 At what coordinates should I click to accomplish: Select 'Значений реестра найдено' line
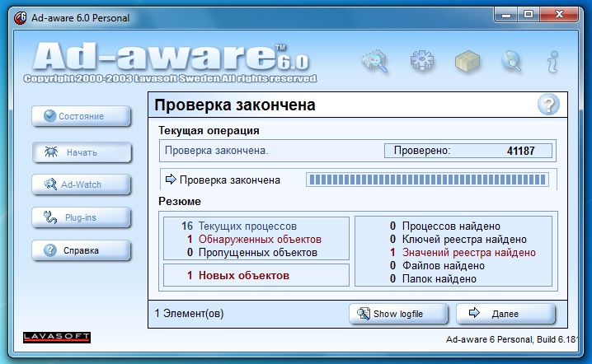click(x=463, y=253)
